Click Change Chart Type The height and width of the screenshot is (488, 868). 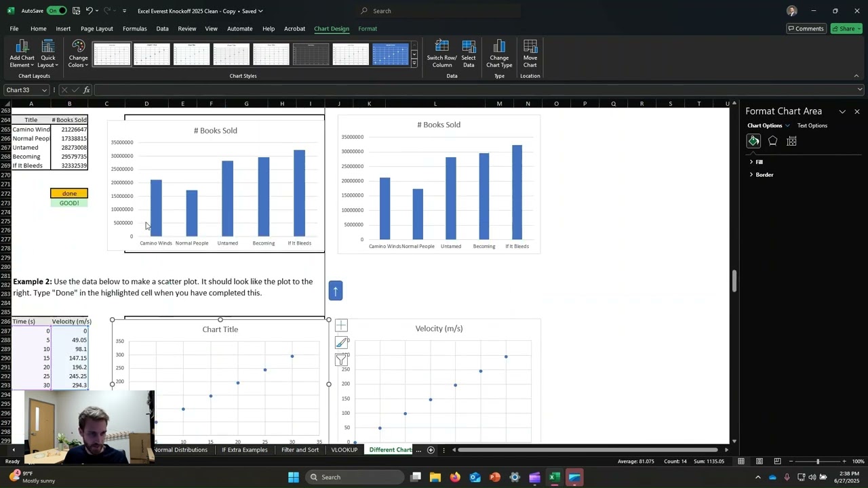[499, 54]
